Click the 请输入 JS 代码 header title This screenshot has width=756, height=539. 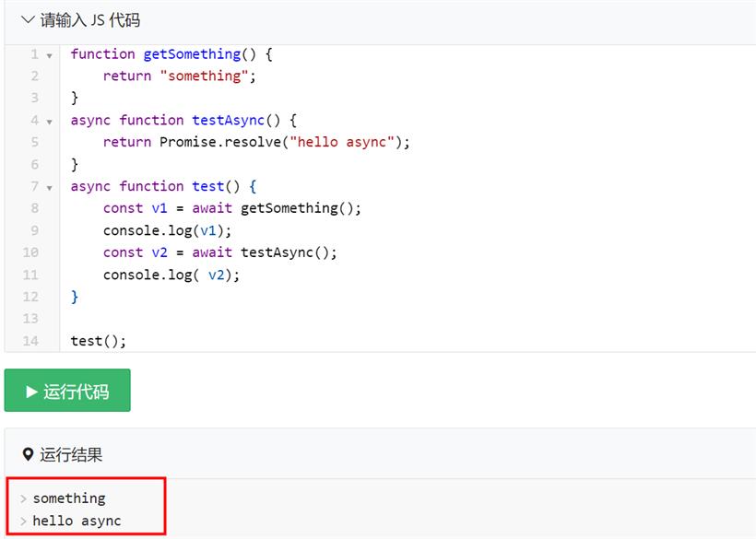[x=90, y=20]
